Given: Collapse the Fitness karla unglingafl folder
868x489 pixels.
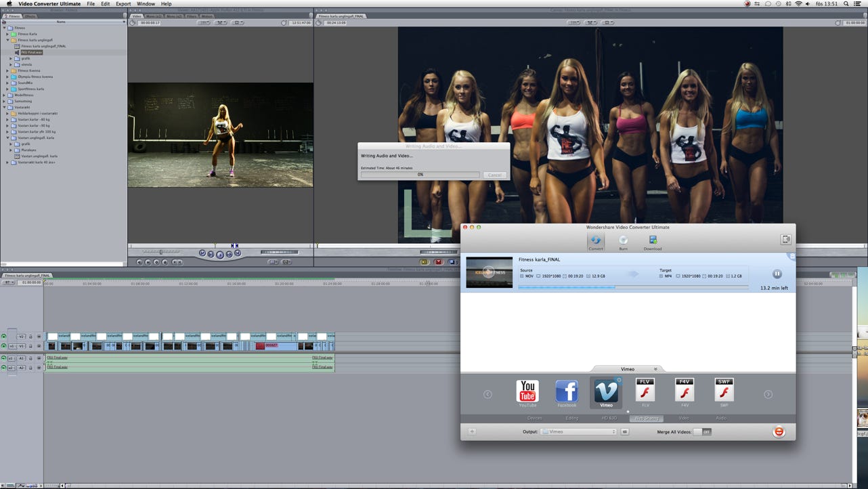Looking at the screenshot, I should [x=8, y=40].
